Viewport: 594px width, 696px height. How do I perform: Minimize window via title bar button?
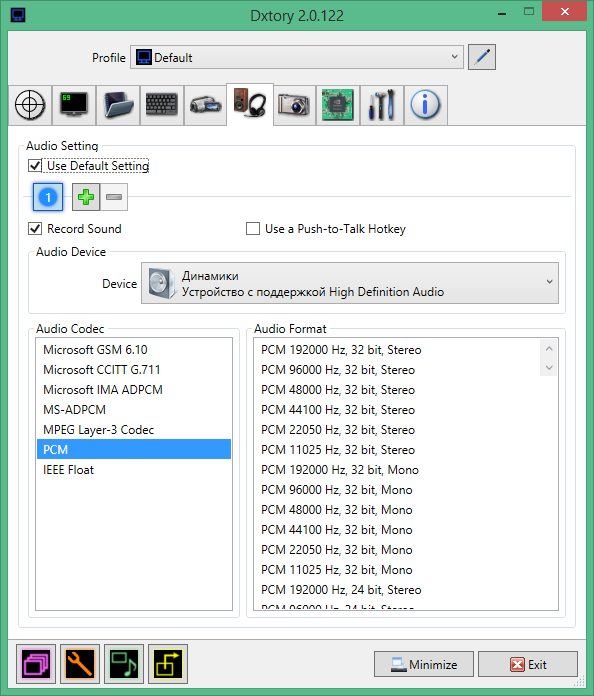502,13
